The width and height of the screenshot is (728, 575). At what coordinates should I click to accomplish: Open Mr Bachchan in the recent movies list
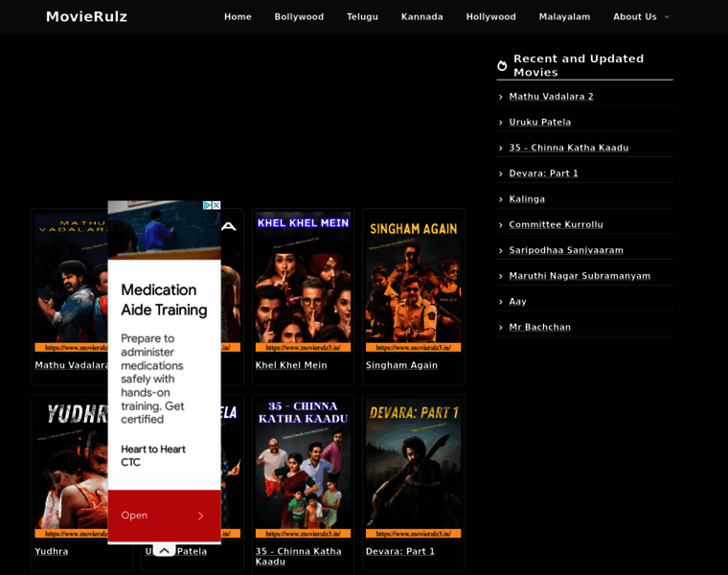[540, 327]
